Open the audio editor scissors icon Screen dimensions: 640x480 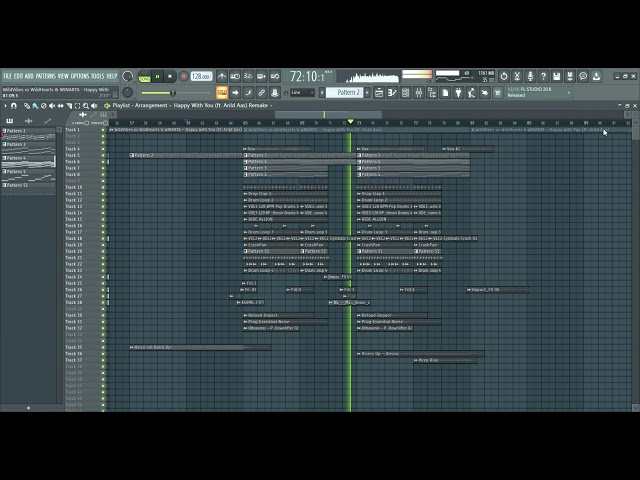pos(517,76)
